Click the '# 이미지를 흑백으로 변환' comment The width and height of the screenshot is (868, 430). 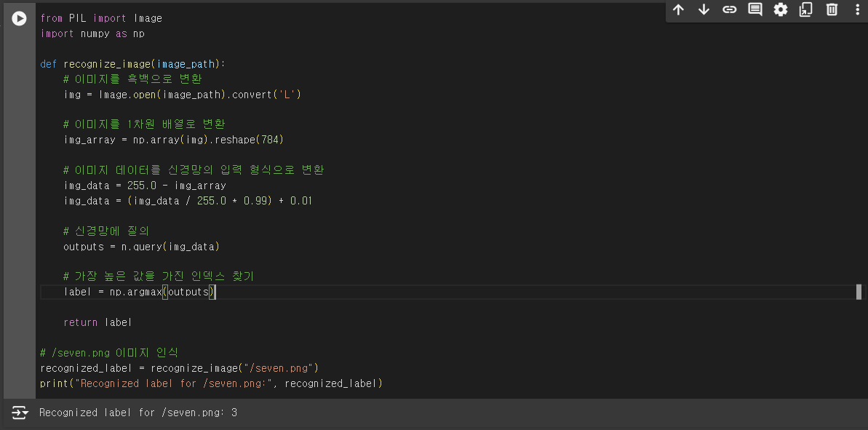point(133,79)
